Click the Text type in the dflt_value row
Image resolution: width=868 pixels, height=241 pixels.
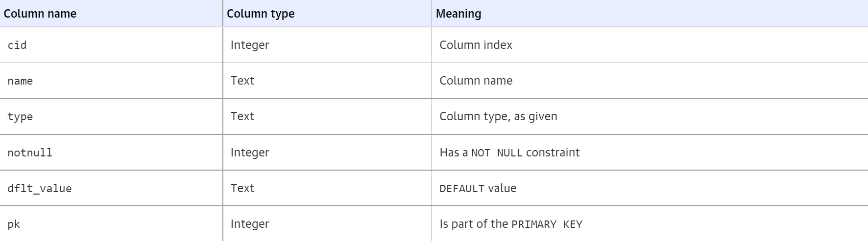point(242,188)
